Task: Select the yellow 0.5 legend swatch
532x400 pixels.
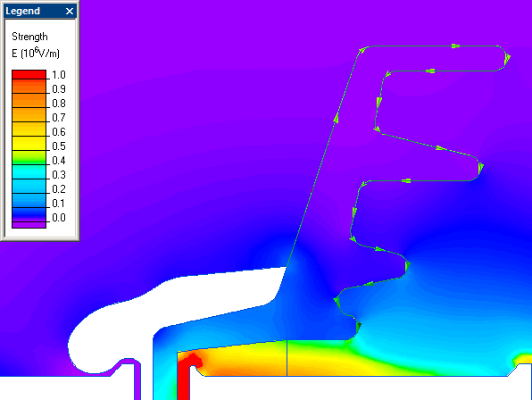Action: point(29,143)
